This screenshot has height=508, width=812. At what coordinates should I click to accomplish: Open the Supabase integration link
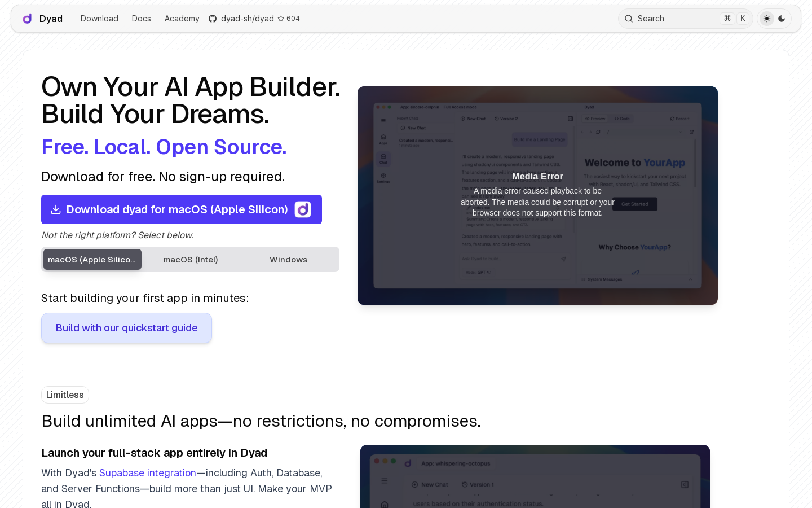[148, 473]
